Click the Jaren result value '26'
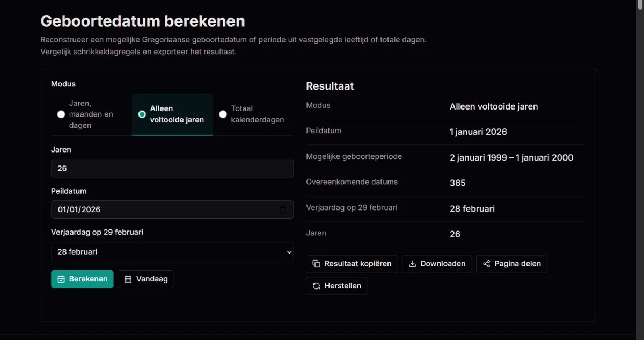 (x=455, y=234)
